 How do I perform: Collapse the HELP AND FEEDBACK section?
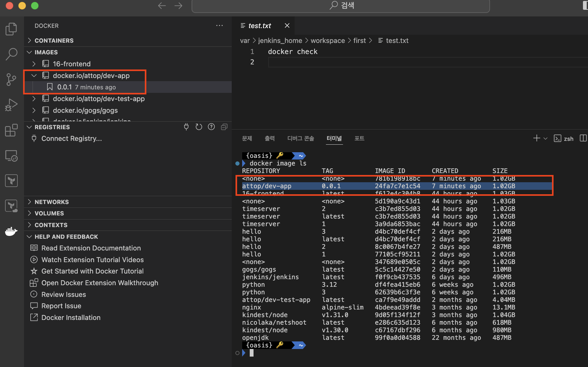(x=128, y=237)
